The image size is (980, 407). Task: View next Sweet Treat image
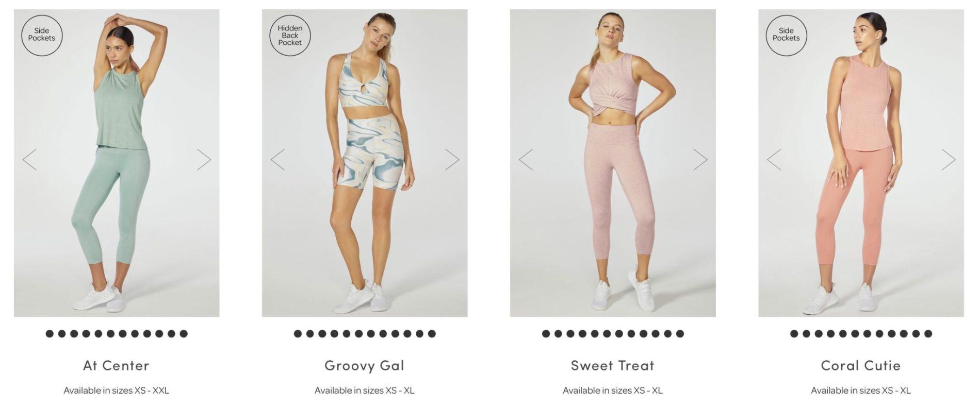point(700,160)
